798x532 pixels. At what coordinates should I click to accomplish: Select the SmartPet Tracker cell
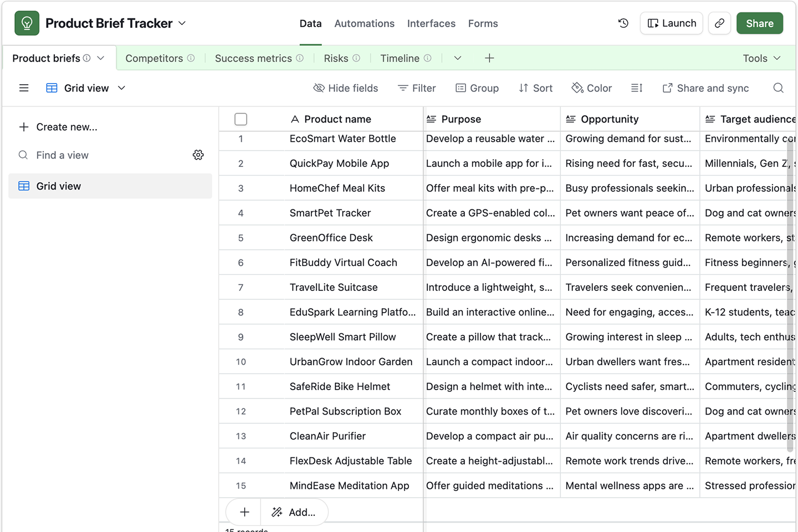354,213
